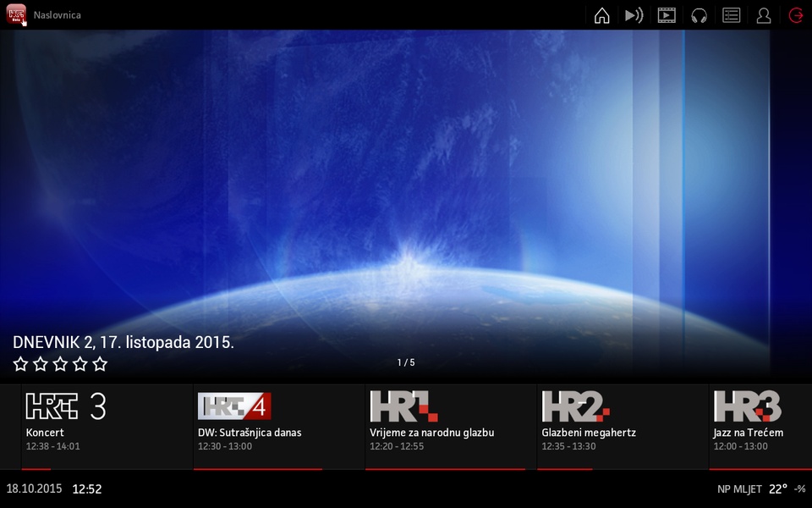Open the video on demand icon

pyautogui.click(x=667, y=15)
